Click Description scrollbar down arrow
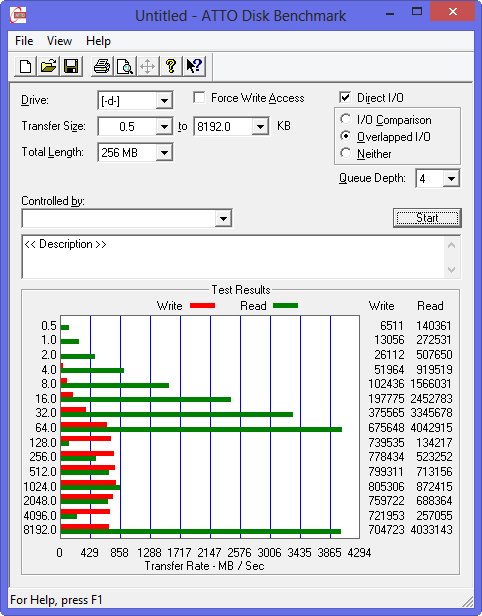 [451, 270]
